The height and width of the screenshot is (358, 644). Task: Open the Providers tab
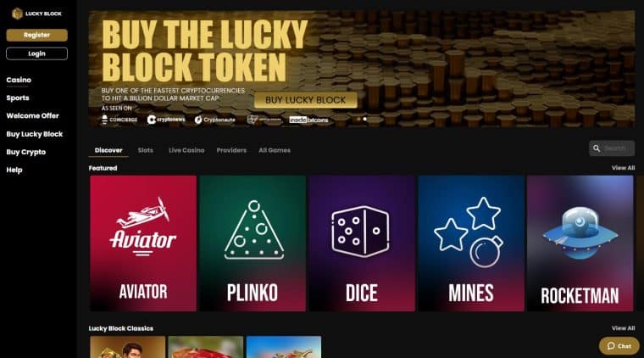point(231,150)
